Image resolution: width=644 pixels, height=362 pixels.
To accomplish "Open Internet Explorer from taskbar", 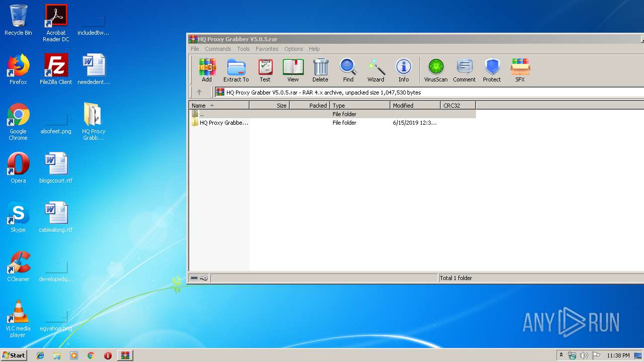I will (40, 355).
